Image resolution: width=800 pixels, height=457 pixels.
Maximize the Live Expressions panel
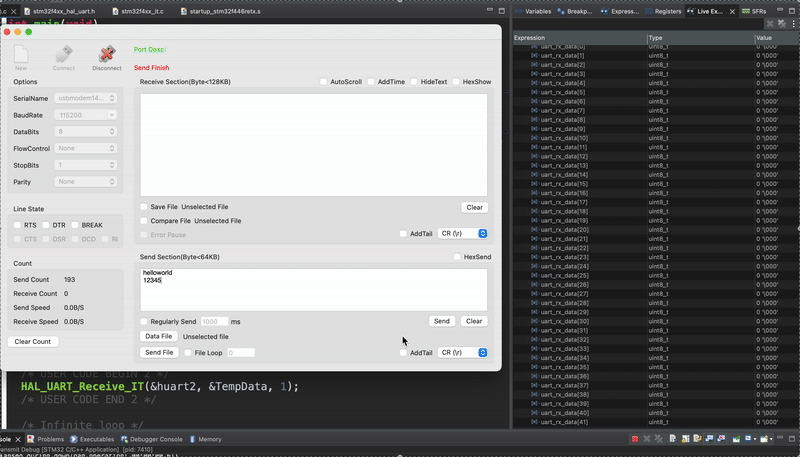[x=792, y=11]
